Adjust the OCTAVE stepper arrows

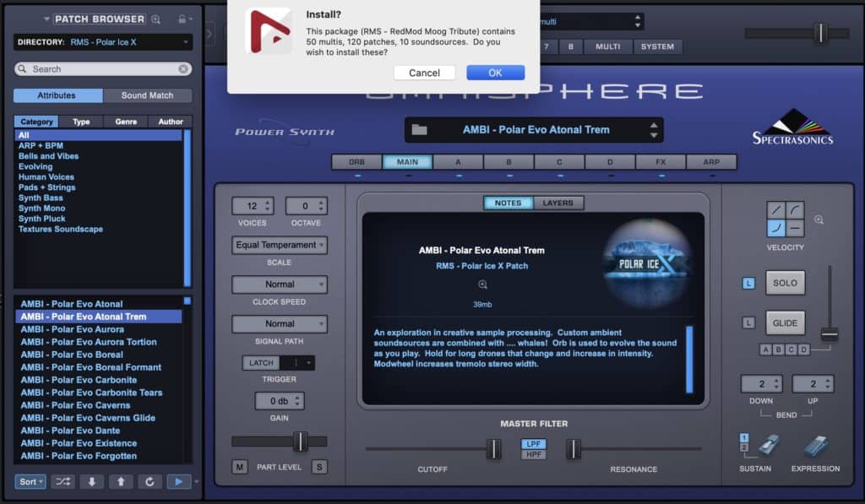(321, 206)
